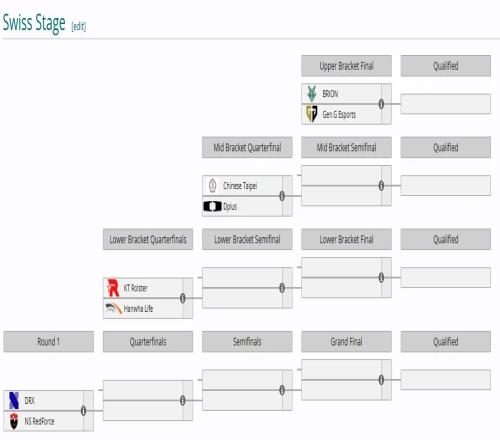Show match details for KT Rolster vs Hanwha Life
This screenshot has height=440, width=500.
pos(183,298)
